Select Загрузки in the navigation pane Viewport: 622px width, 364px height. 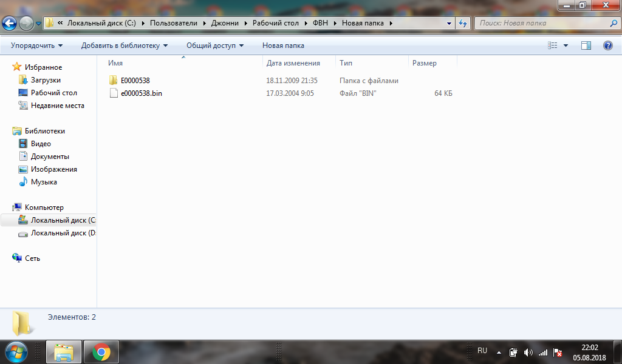(x=46, y=80)
